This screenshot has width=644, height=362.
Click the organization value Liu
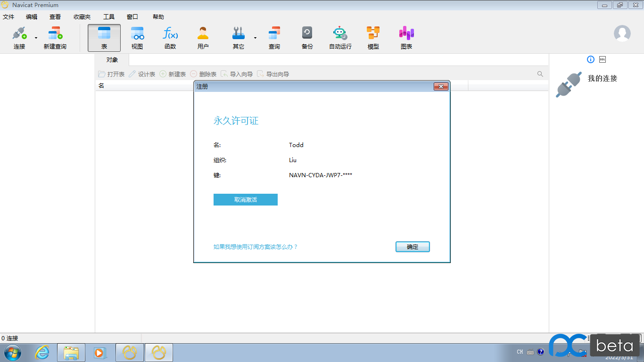click(x=293, y=160)
